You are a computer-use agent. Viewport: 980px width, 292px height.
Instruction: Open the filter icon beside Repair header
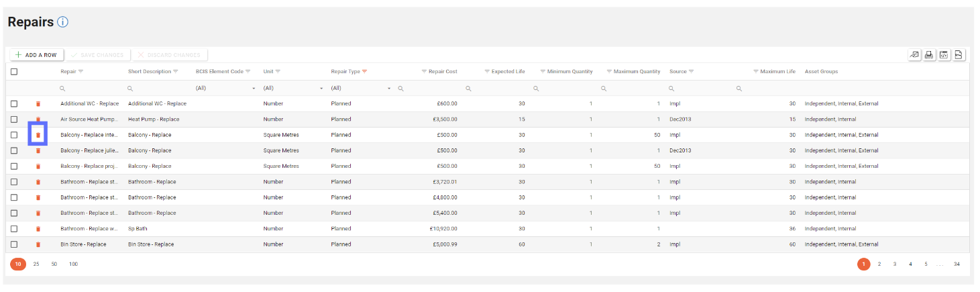tap(81, 72)
